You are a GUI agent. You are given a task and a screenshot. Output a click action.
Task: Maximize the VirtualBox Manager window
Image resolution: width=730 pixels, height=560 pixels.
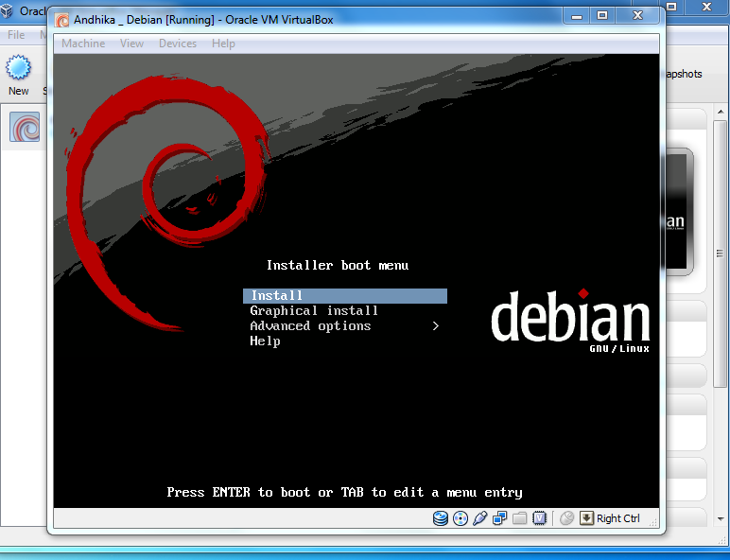point(671,7)
